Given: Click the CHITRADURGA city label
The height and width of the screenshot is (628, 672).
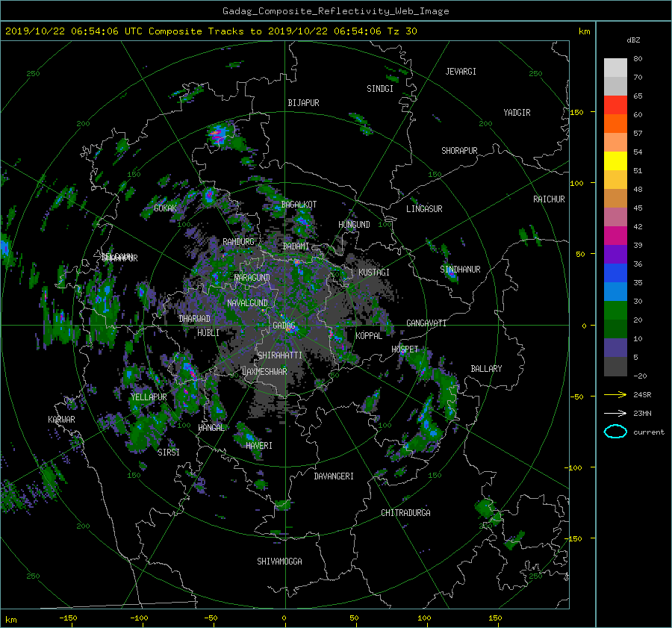Looking at the screenshot, I should (x=405, y=513).
